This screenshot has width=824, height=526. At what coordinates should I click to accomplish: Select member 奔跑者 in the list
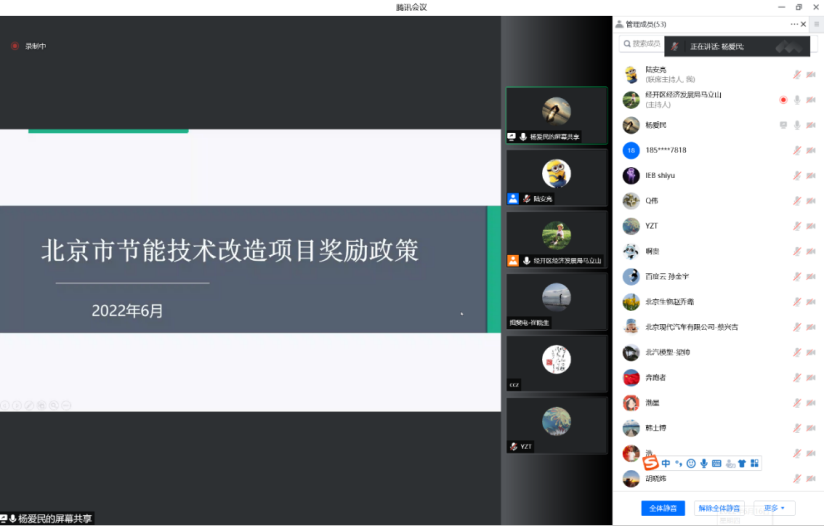(718, 377)
